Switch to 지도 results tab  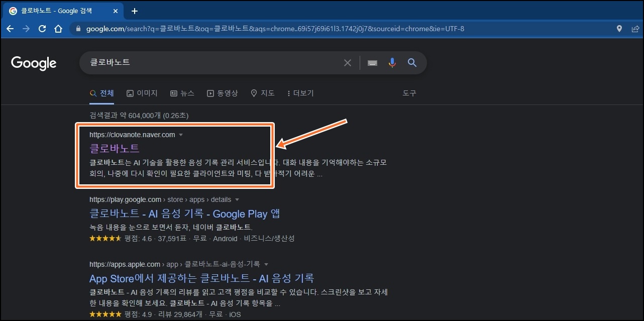[263, 93]
